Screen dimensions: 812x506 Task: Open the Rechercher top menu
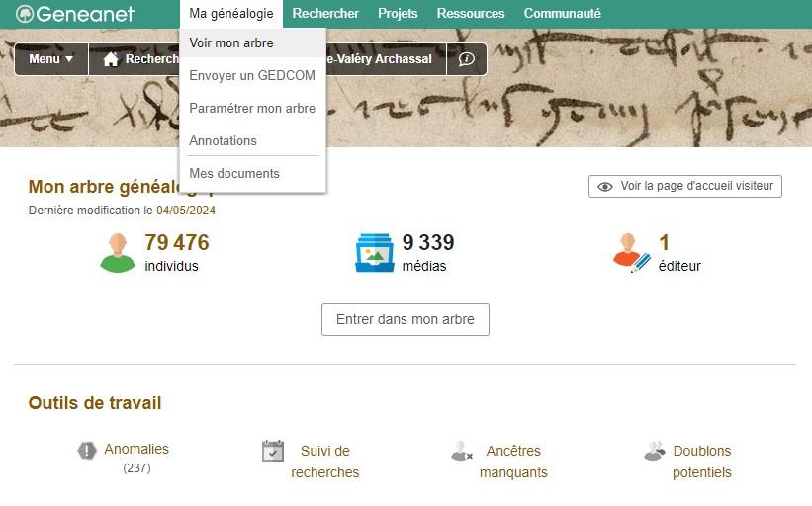tap(325, 14)
